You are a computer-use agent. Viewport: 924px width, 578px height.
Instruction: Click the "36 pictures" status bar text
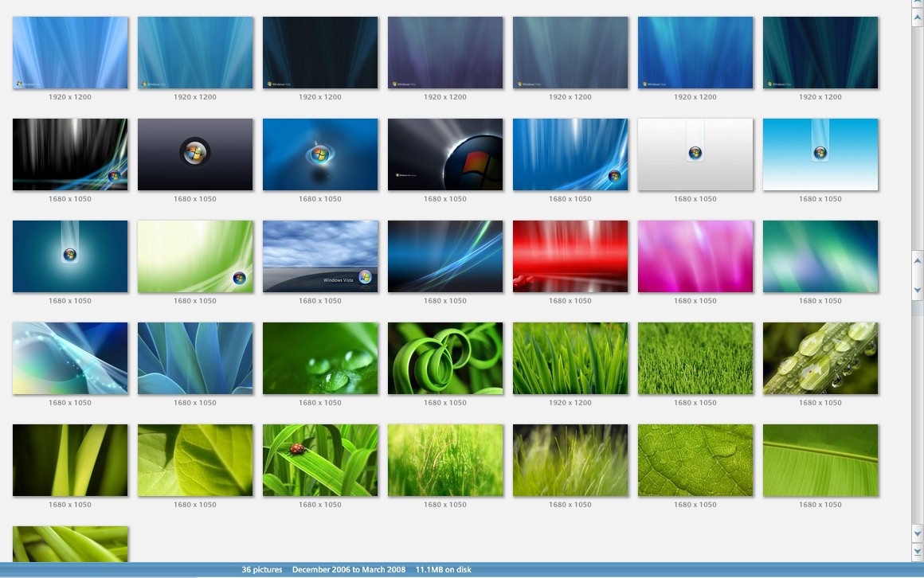(262, 570)
